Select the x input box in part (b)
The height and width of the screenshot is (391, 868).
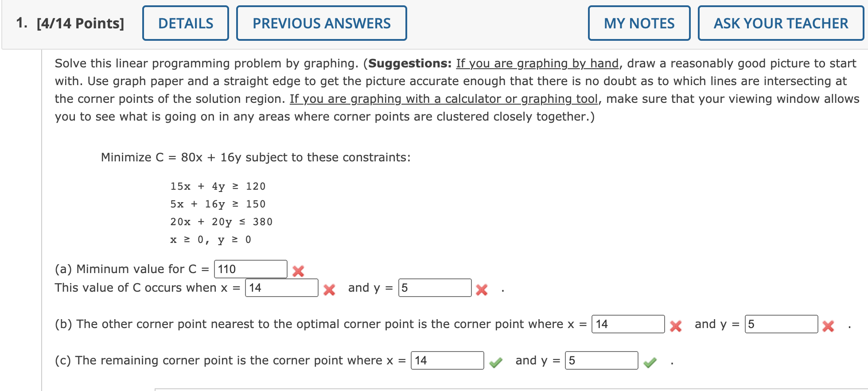coord(627,325)
